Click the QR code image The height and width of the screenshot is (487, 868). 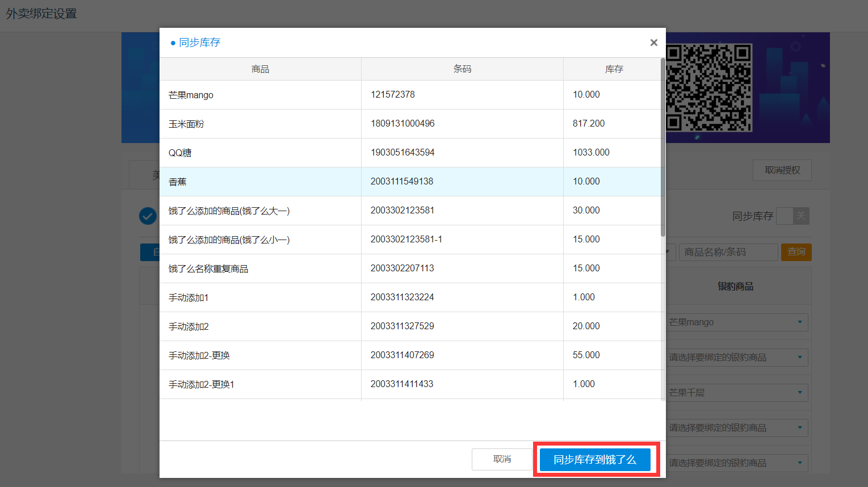click(708, 87)
